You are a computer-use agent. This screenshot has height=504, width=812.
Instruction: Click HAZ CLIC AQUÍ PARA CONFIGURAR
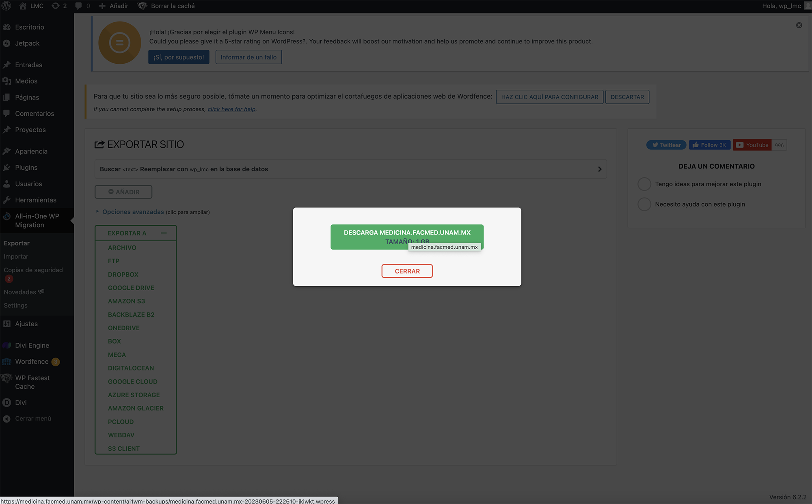(549, 97)
